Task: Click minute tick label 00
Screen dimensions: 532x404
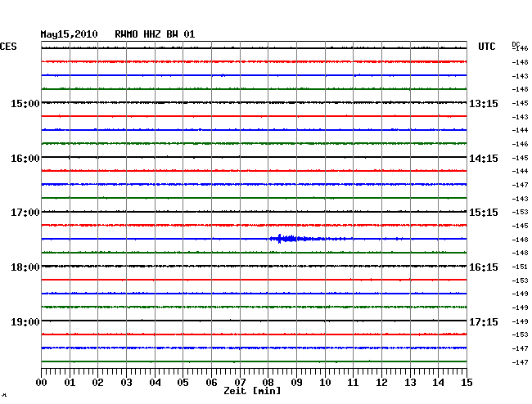Action: [x=41, y=383]
